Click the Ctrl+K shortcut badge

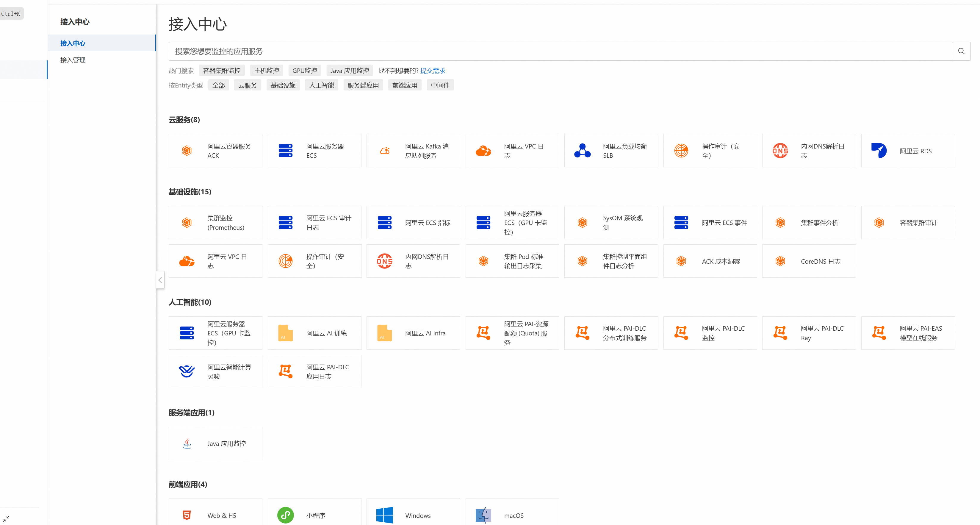(x=11, y=14)
